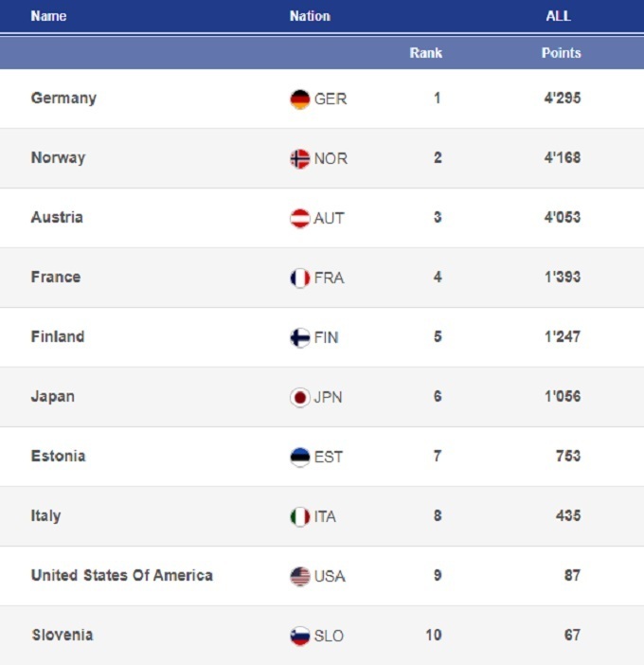Click the Slovenia flag icon
Image resolution: width=644 pixels, height=665 pixels.
300,637
